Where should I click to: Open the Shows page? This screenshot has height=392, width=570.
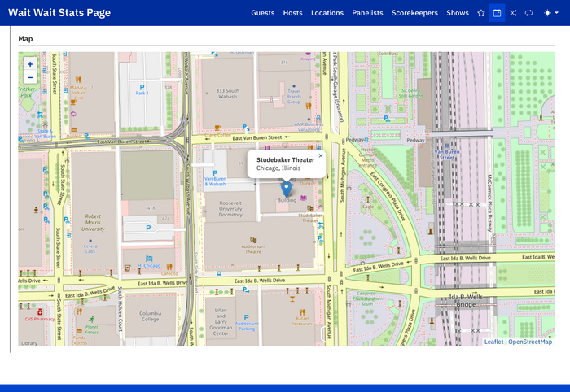click(458, 13)
